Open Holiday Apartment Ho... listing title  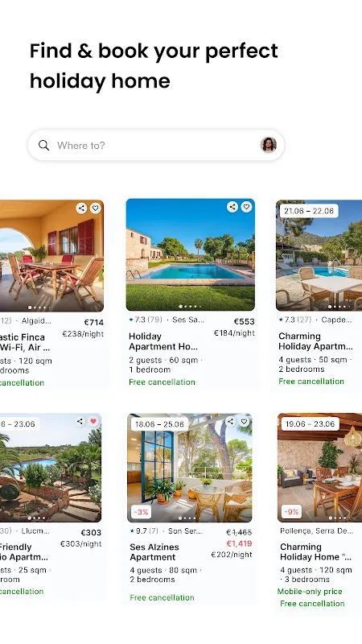click(x=163, y=341)
